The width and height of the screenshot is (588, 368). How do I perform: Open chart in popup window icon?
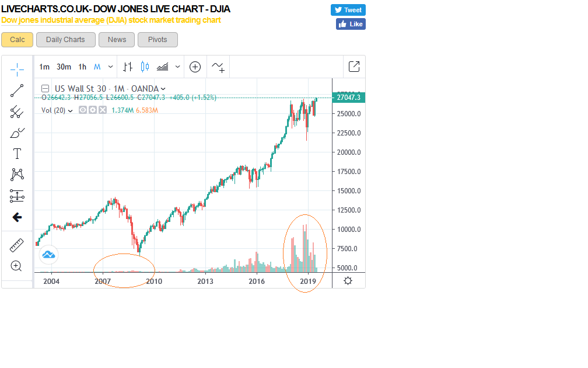354,67
